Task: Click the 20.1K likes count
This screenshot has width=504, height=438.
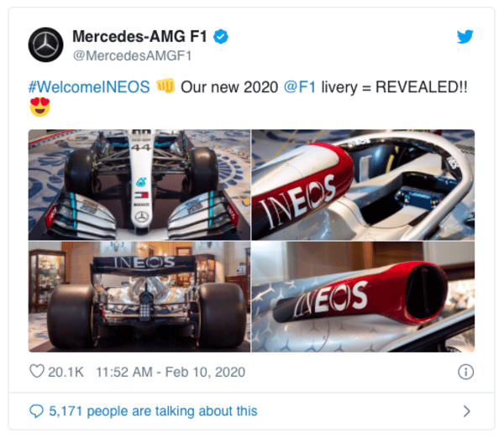Action: (66, 372)
